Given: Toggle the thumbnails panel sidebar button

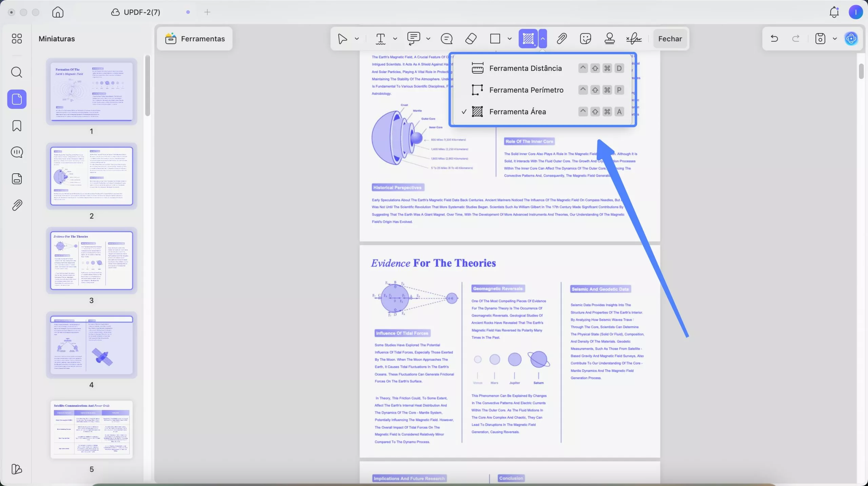Looking at the screenshot, I should click(x=17, y=99).
